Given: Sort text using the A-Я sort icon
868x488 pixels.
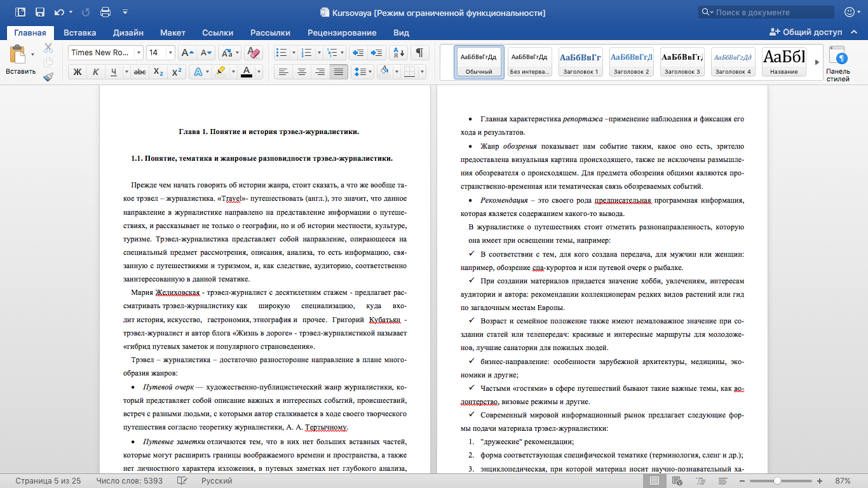Looking at the screenshot, I should [398, 53].
